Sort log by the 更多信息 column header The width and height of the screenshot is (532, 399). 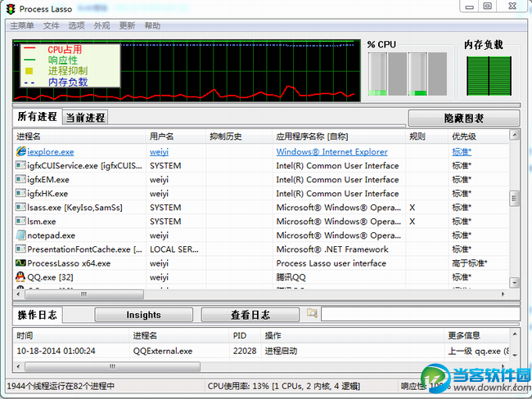click(x=476, y=335)
